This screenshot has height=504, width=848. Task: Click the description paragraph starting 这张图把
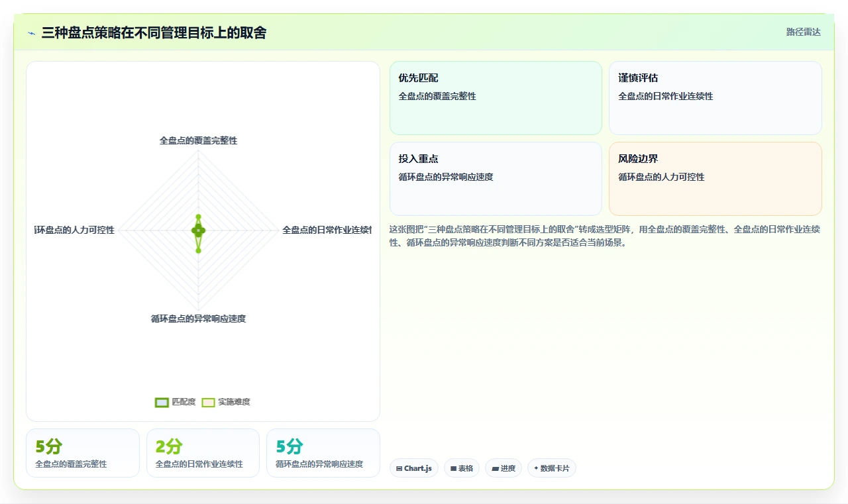605,236
